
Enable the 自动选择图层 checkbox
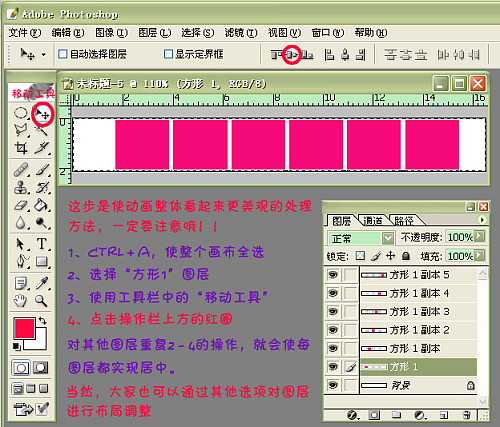[x=63, y=54]
